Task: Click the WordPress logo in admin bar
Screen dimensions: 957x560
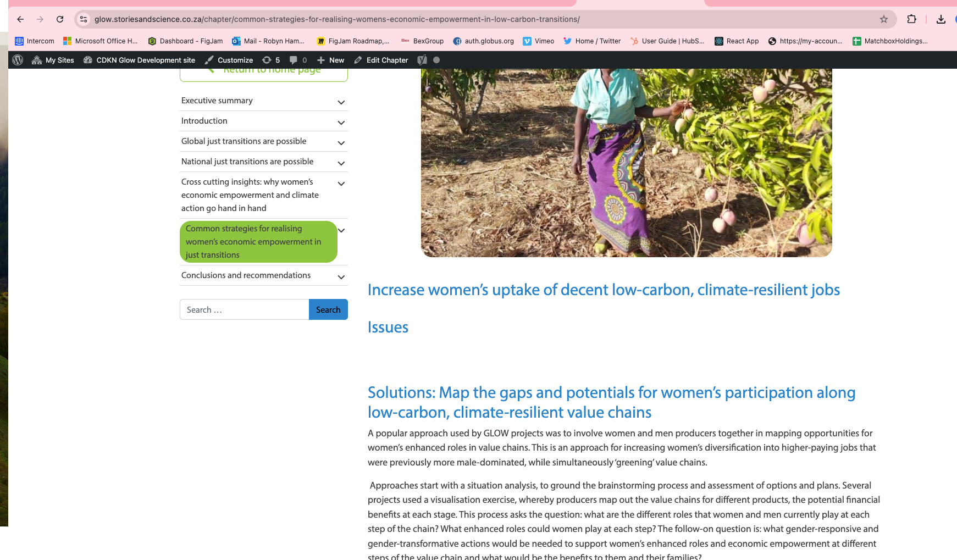Action: point(18,60)
